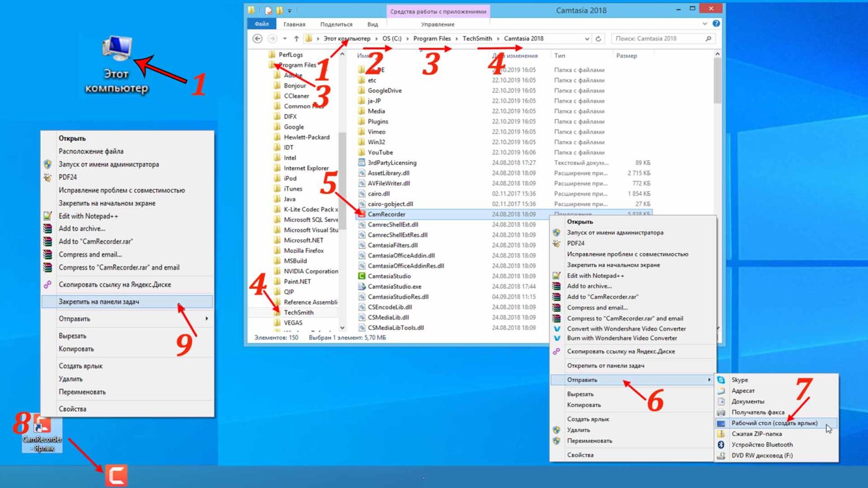
Task: Sort by the 'Тип' column header
Action: 559,56
